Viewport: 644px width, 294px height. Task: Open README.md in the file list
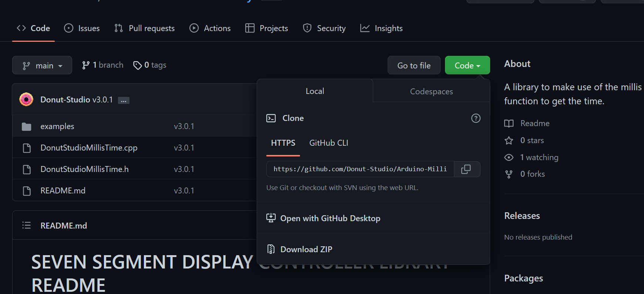click(63, 190)
